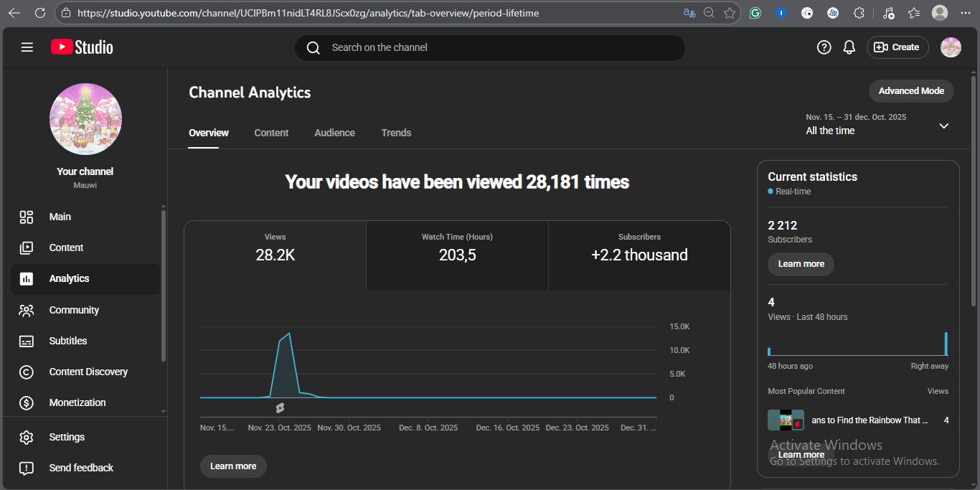Select the Watch Time (Hours) metric card
980x490 pixels.
(x=457, y=248)
